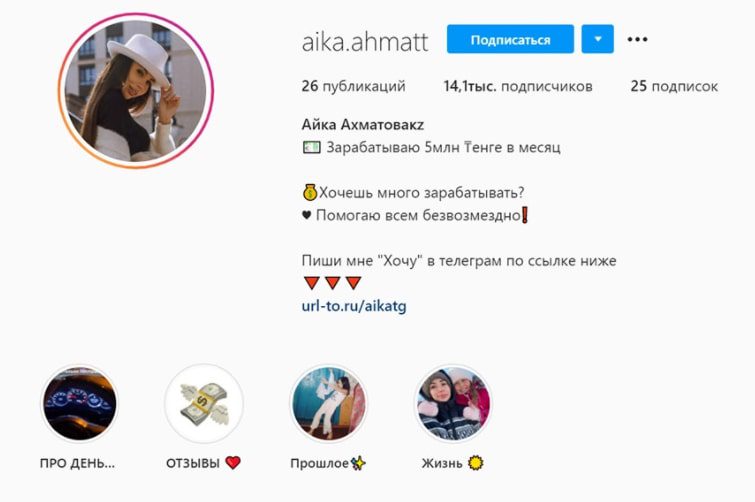Open the ПРО ДЕНЬ... highlight circle
The image size is (755, 502).
click(x=79, y=403)
